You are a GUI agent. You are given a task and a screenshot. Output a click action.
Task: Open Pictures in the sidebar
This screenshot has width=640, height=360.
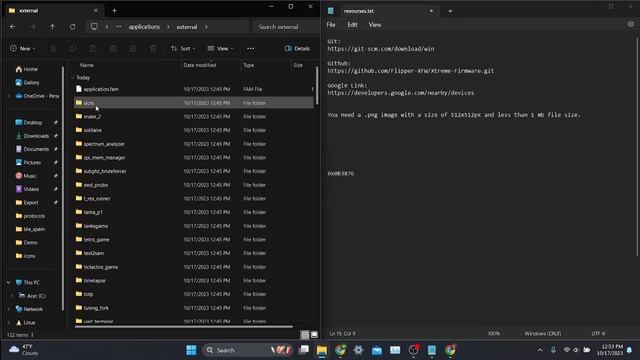[28, 162]
